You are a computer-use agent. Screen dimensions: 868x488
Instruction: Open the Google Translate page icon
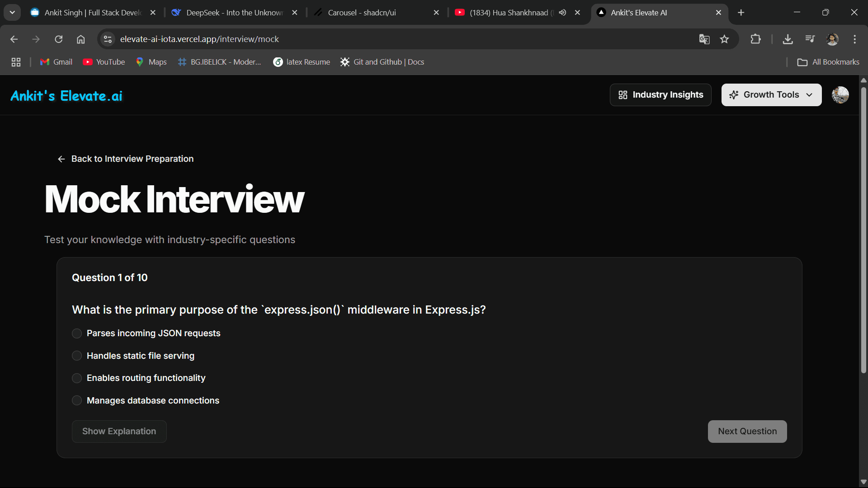704,39
